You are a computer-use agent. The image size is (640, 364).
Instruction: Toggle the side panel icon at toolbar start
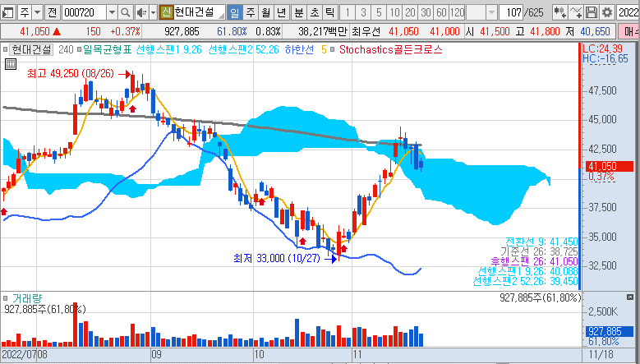tap(7, 12)
